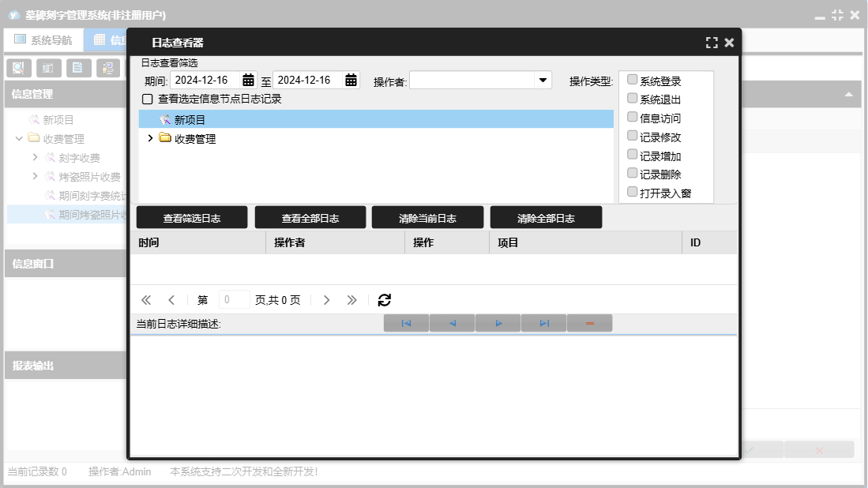Screen dimensions: 868x488
Task: Expand the 收费管理 folder in dialog tree
Action: [x=151, y=138]
